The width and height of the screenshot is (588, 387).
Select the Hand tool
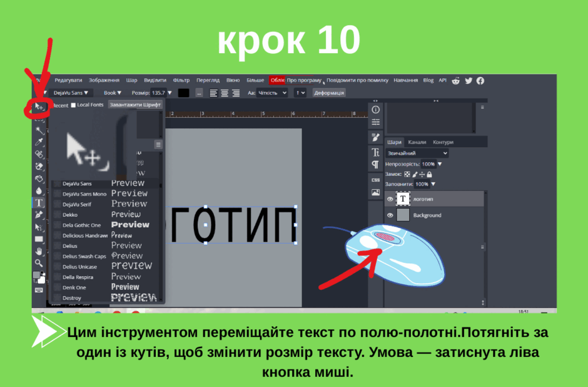[39, 251]
